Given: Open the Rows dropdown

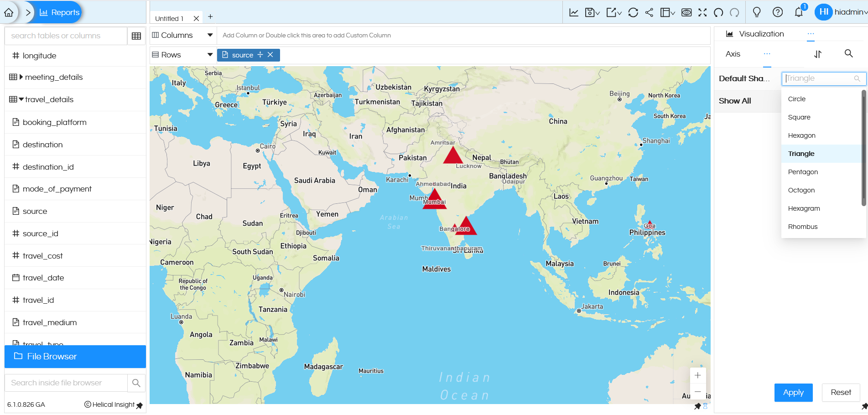Looking at the screenshot, I should click(210, 54).
